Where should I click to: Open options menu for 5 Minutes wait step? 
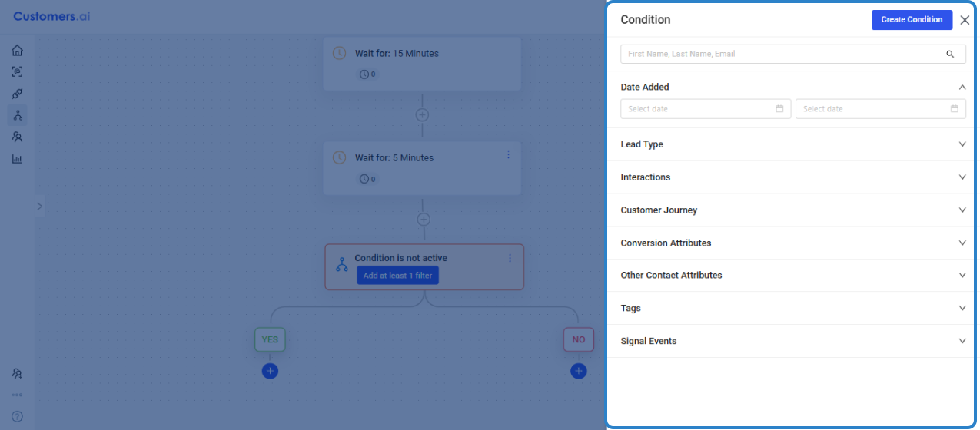tap(508, 154)
